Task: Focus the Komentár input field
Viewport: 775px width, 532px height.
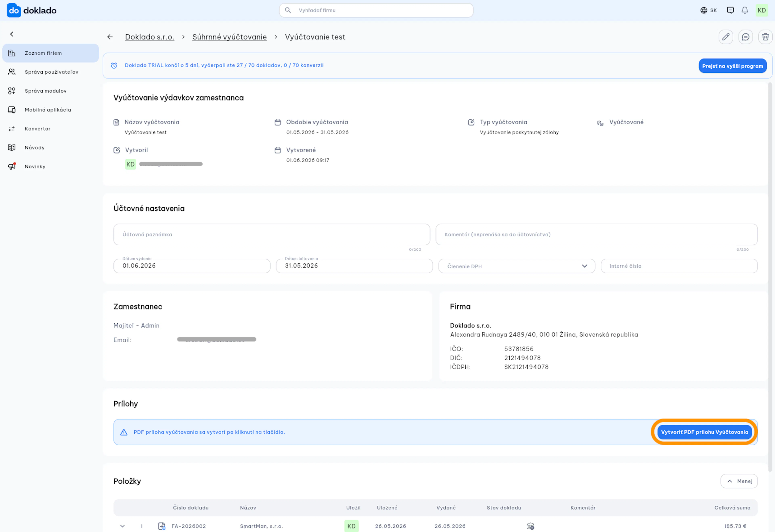Action: 597,235
